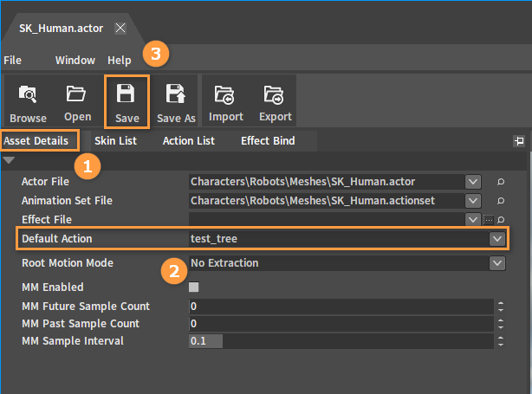Click the No Extraction value field
This screenshot has height=394, width=532.
(x=339, y=263)
